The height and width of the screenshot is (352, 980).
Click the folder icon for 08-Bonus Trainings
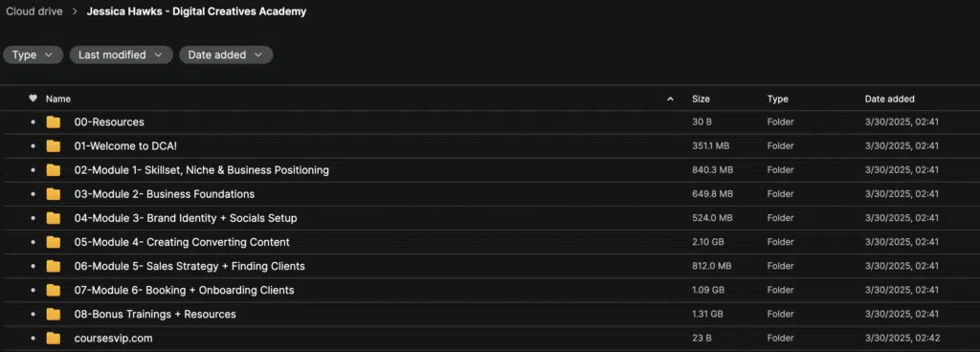click(54, 314)
